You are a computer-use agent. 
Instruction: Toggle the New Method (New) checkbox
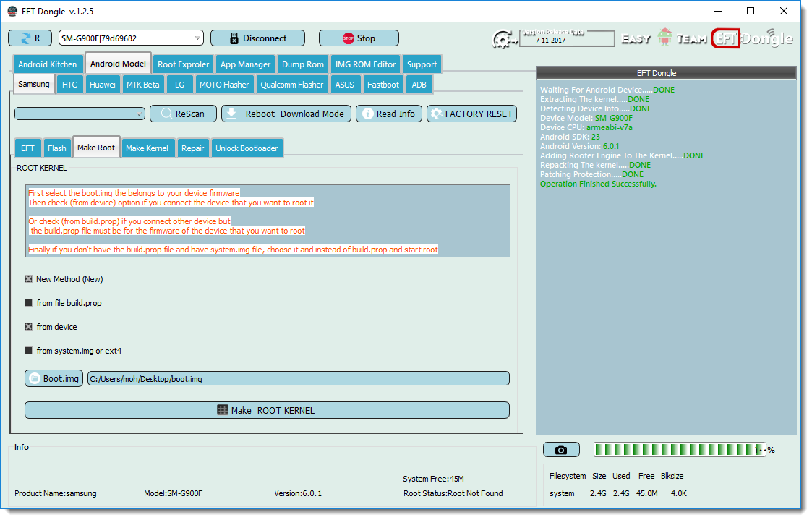coord(28,279)
